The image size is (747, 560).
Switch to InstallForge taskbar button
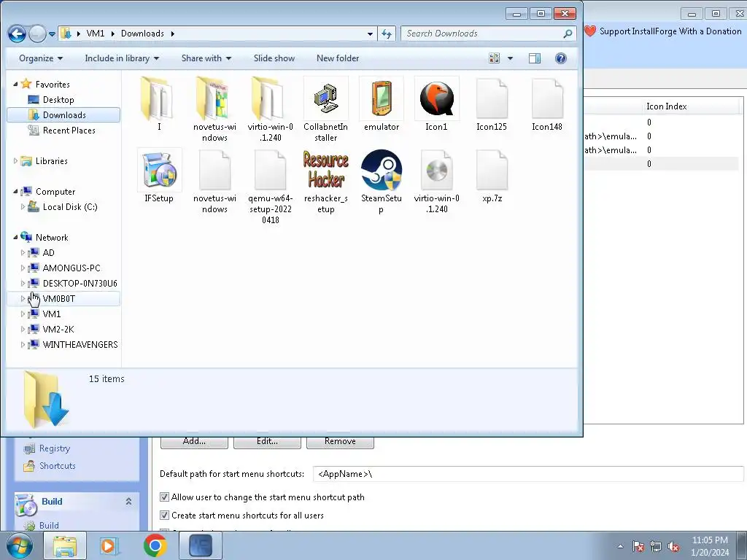point(201,545)
